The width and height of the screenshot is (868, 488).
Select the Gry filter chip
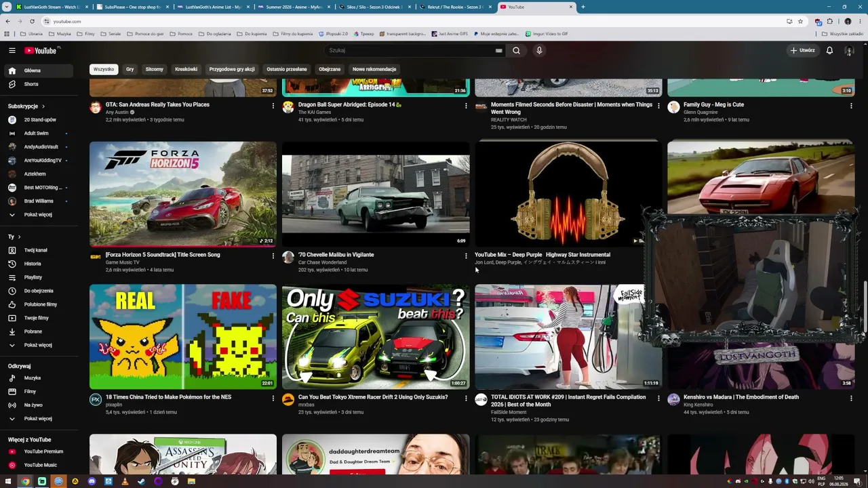point(130,69)
